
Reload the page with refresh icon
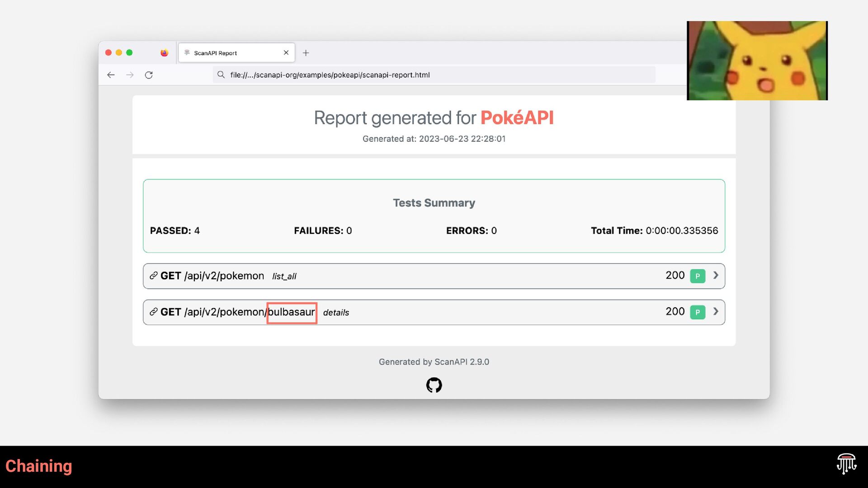[x=149, y=75]
